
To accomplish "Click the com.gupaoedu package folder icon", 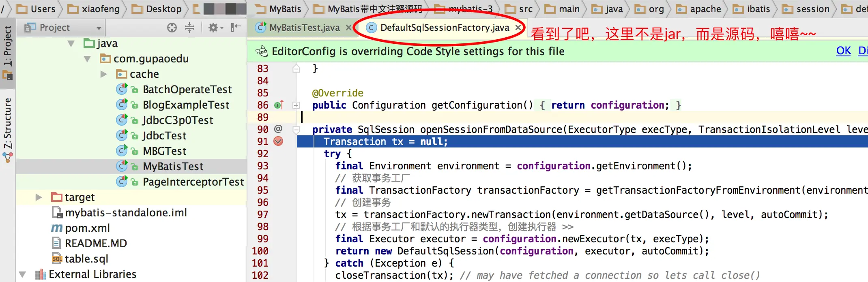I will (105, 59).
